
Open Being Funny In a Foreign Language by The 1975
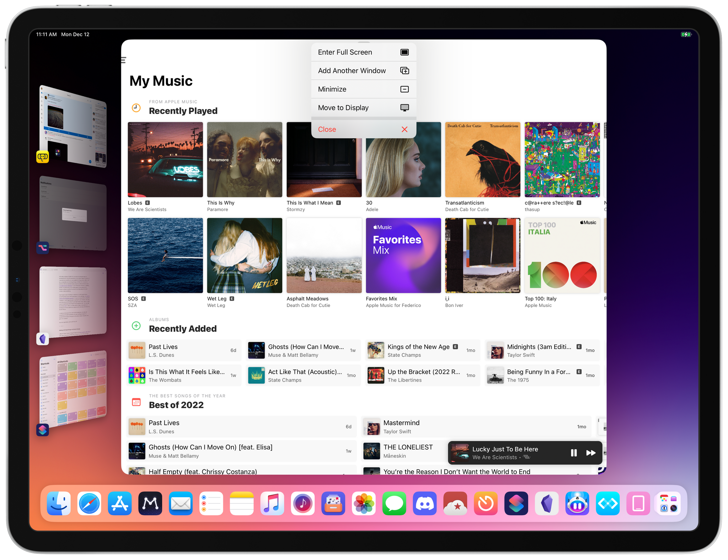(x=542, y=375)
